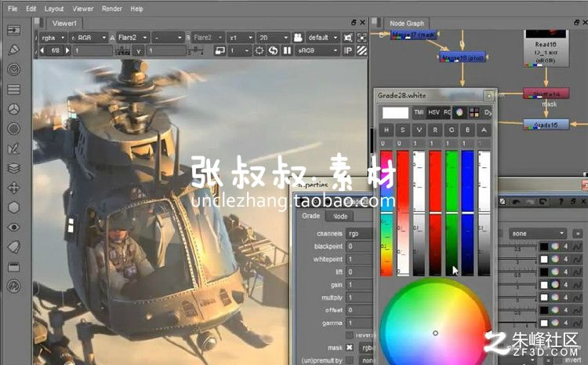Open the rgba layer dropdown in the viewer
Image resolution: width=588 pixels, height=365 pixels.
pyautogui.click(x=53, y=38)
